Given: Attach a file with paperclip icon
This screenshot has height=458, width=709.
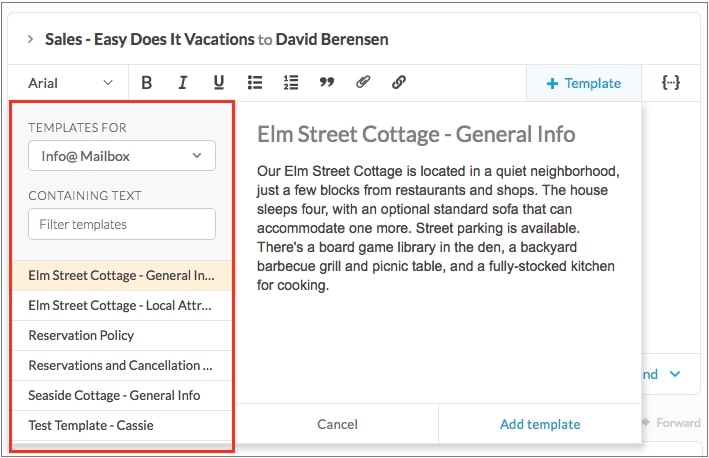Looking at the screenshot, I should point(363,82).
